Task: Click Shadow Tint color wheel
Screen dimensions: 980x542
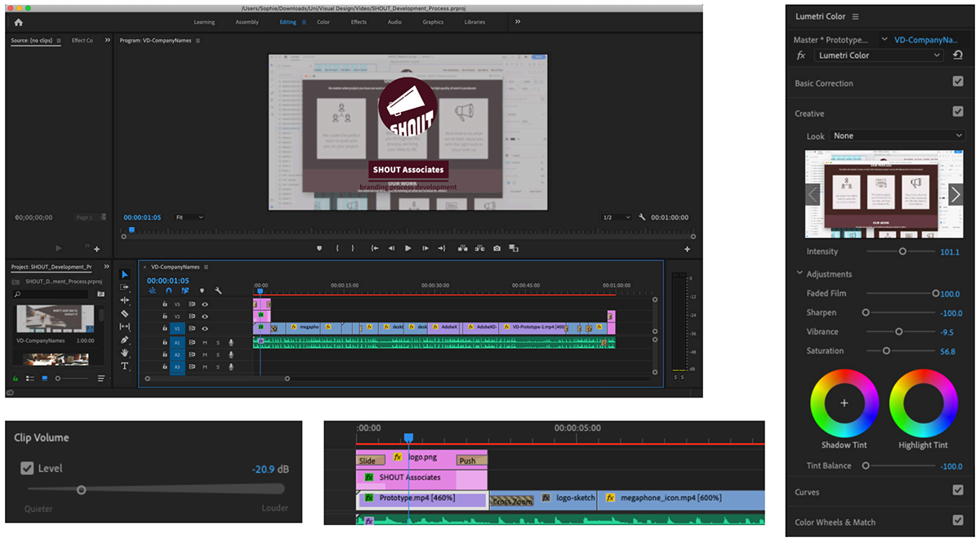Action: click(x=844, y=403)
